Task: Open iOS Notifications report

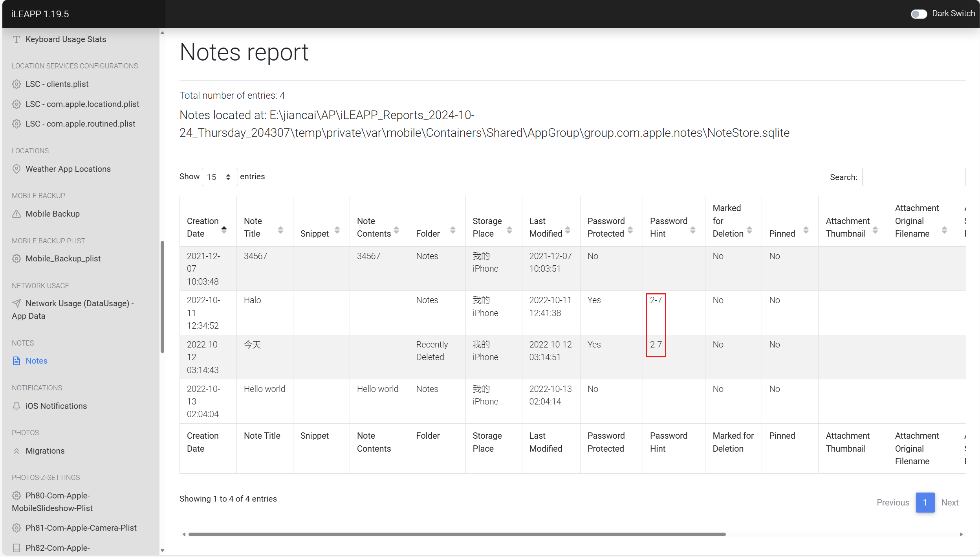Action: pos(56,406)
